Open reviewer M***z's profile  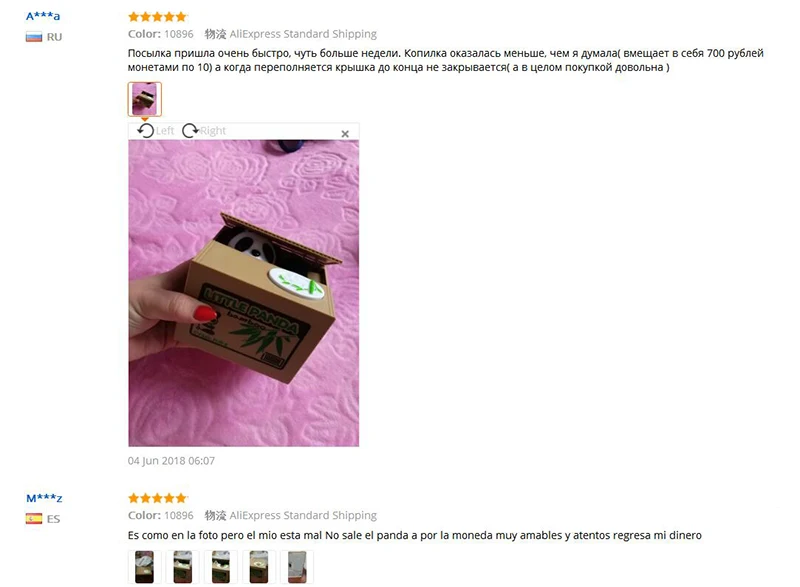pyautogui.click(x=44, y=498)
